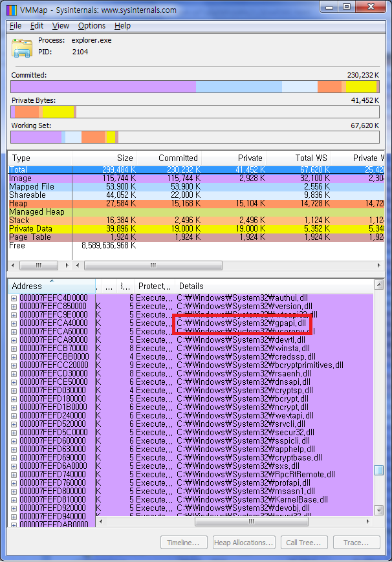Viewport: 392px width, 562px height.
Task: Click the explorer.exe process folder icon
Action: pos(22,48)
